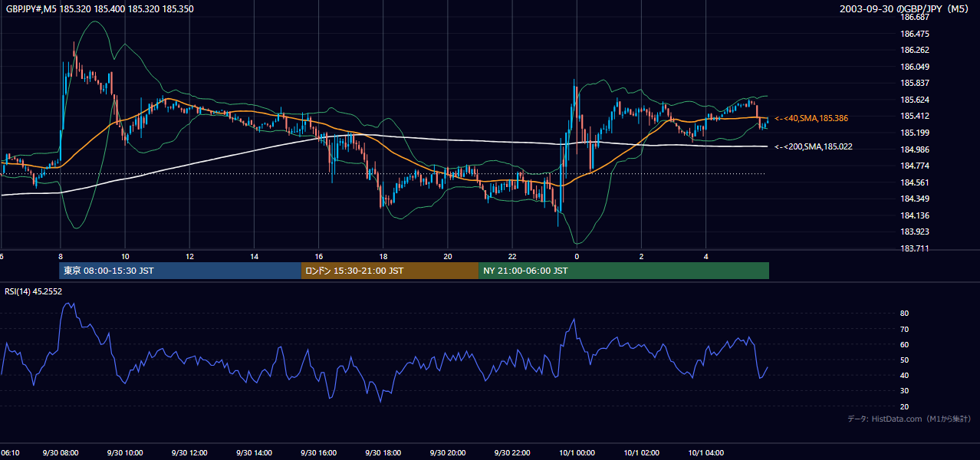This screenshot has width=980, height=460.
Task: Click the 9/30 10:00 time label
Action: (124, 453)
